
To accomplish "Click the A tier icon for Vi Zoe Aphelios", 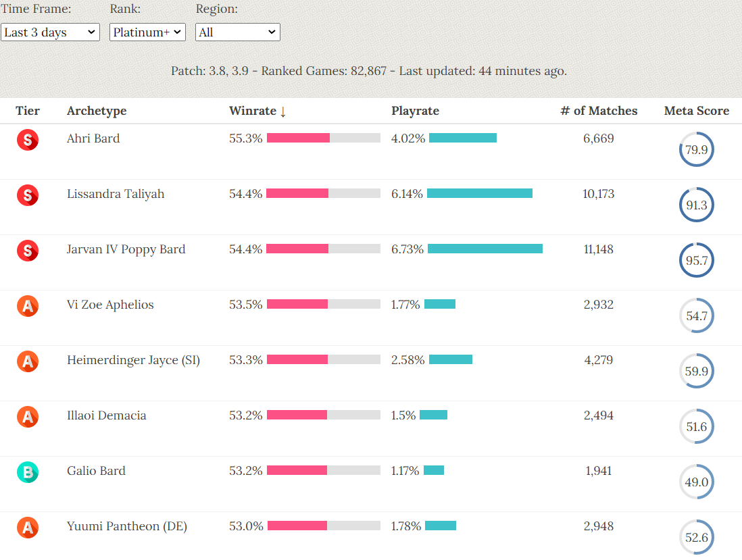I will pyautogui.click(x=28, y=306).
